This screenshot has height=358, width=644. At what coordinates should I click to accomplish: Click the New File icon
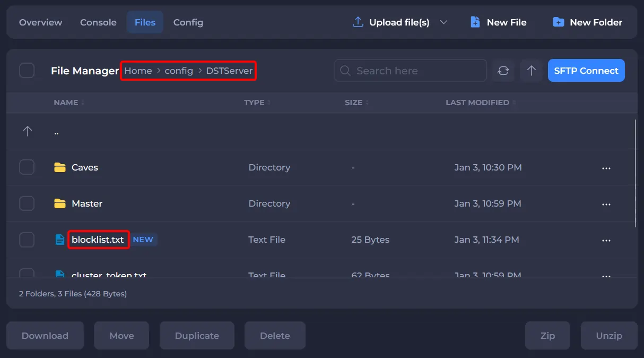475,22
